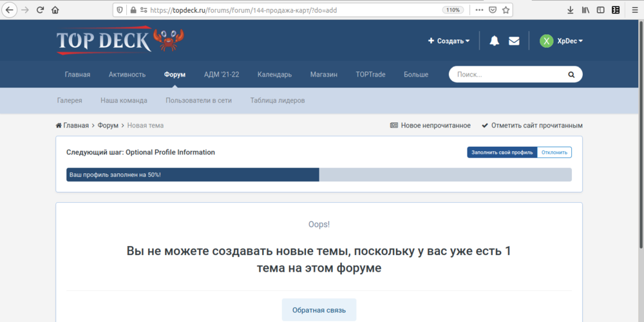Open the Таблица лидеров sub-menu link
This screenshot has height=322, width=644.
(x=278, y=100)
